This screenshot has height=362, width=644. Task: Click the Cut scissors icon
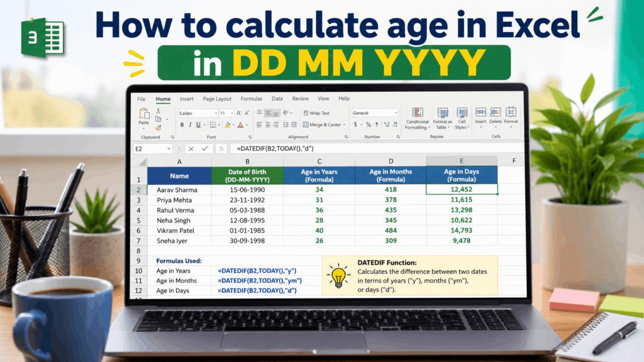click(158, 111)
